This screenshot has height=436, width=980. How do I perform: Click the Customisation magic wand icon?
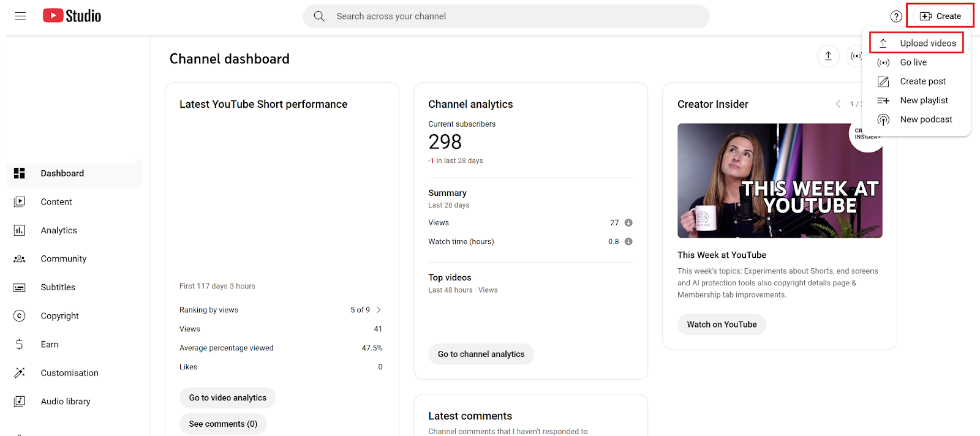point(20,373)
